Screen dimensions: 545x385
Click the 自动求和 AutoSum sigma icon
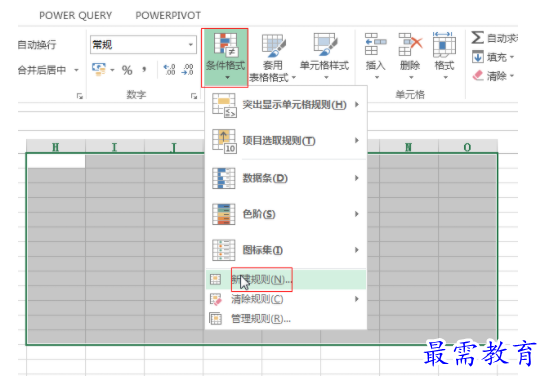(478, 38)
